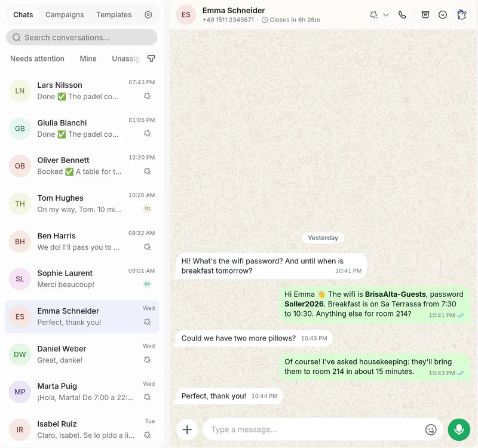Image resolution: width=478 pixels, height=448 pixels.
Task: Click the clock icon next to Closes in
Action: 265,20
